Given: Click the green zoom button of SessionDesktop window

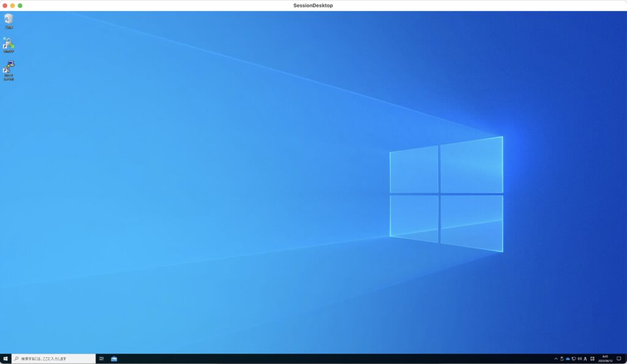Looking at the screenshot, I should click(20, 5).
